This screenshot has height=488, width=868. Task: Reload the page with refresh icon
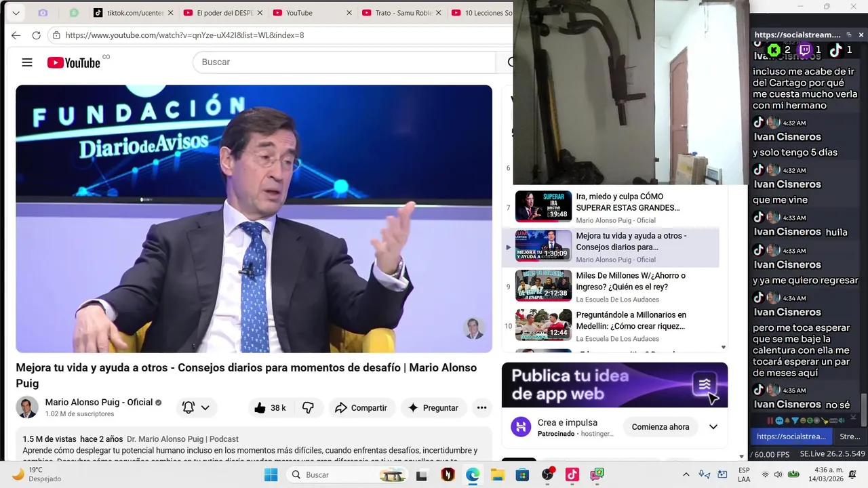pyautogui.click(x=37, y=35)
